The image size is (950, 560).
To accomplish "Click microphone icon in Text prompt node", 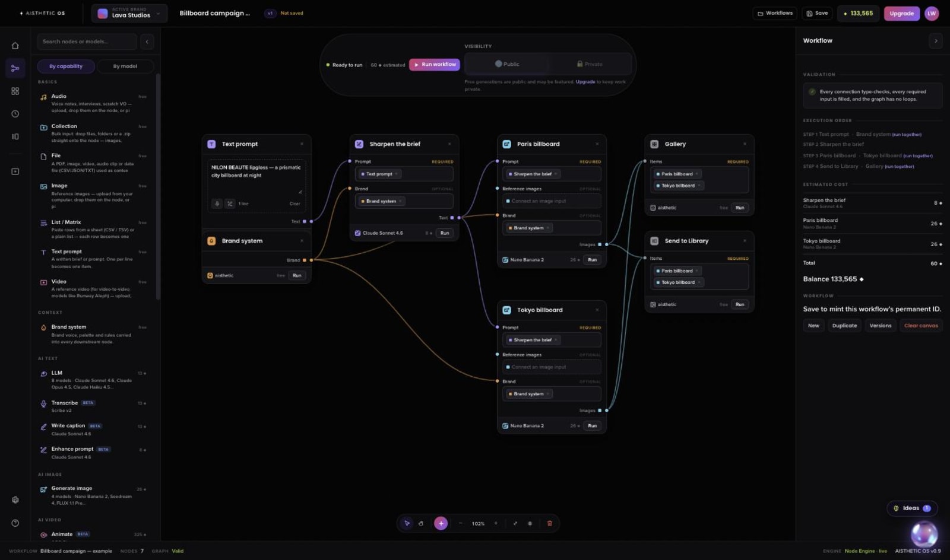I will pyautogui.click(x=217, y=203).
